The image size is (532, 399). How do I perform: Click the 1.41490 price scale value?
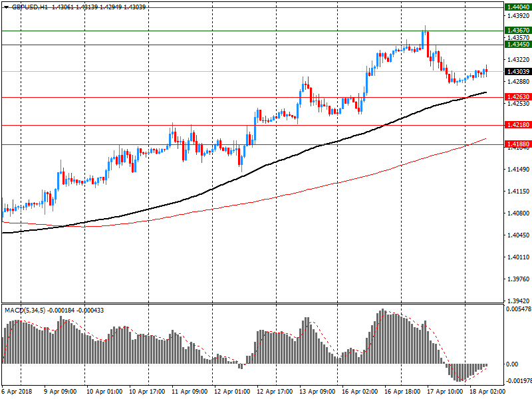tap(518, 170)
